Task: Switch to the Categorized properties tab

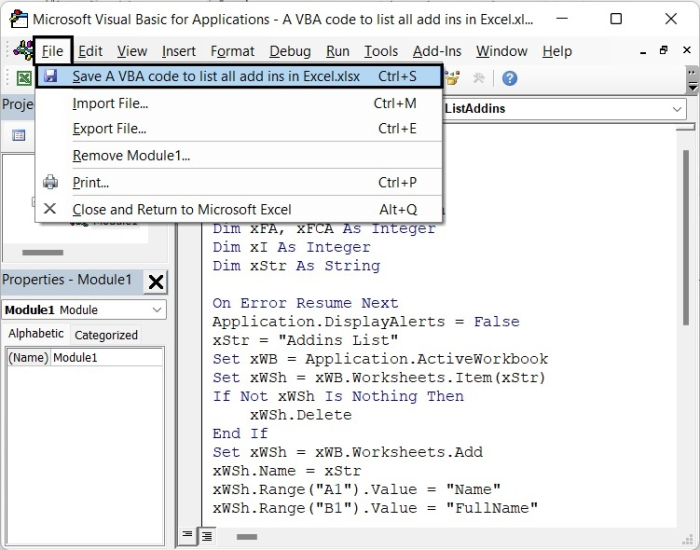Action: 106,335
